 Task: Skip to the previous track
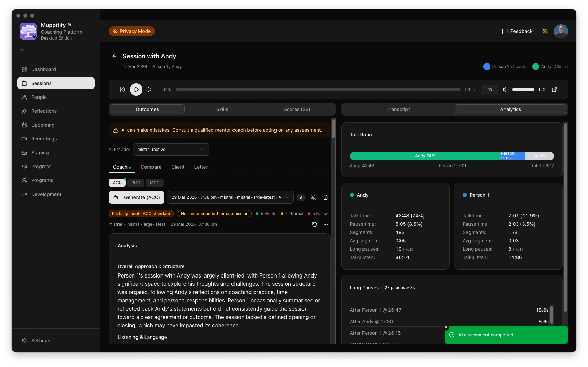[122, 89]
